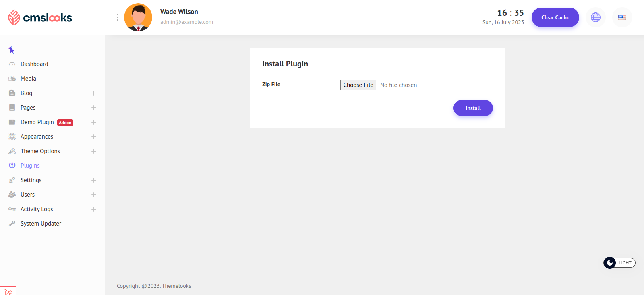Click the Media icon in sidebar
Screen dimensions: 644x295
click(x=12, y=79)
